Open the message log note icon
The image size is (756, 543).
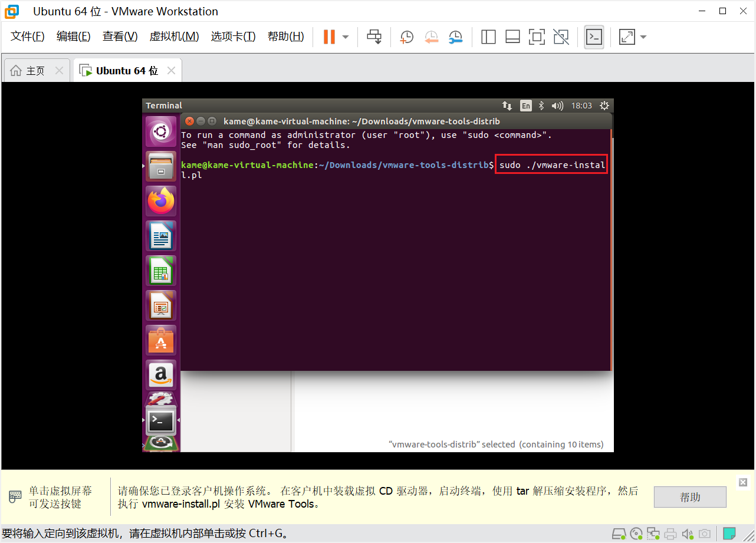click(729, 534)
